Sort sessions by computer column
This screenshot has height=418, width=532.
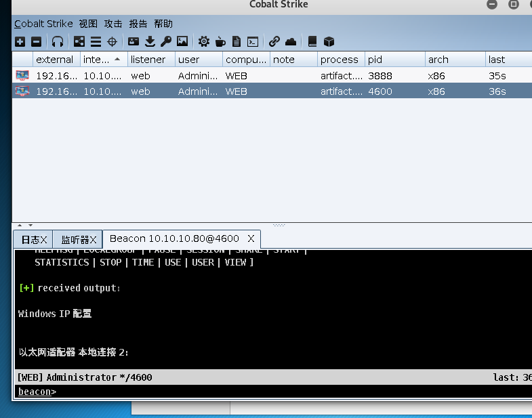click(246, 60)
